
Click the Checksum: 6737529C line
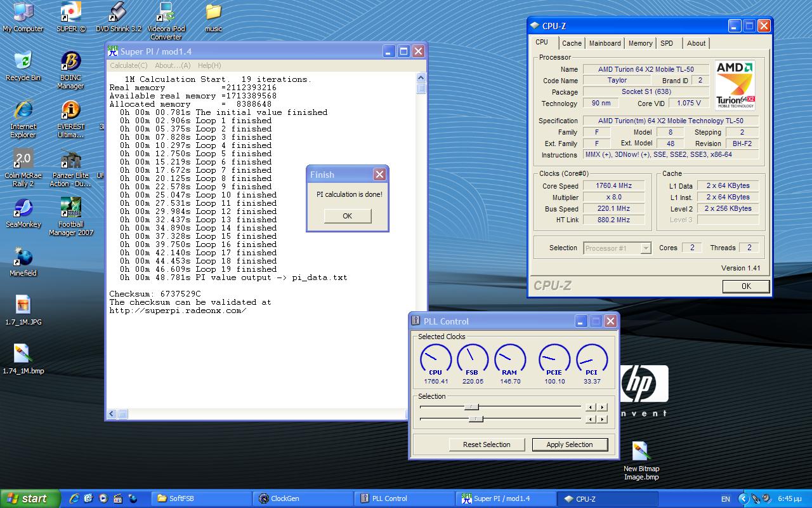[x=155, y=294]
